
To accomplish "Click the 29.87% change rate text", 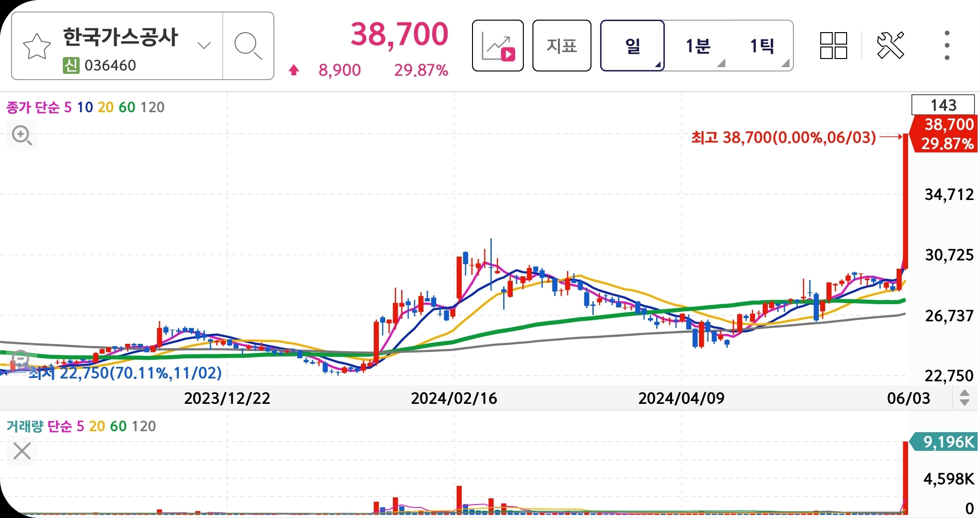I will [x=421, y=71].
